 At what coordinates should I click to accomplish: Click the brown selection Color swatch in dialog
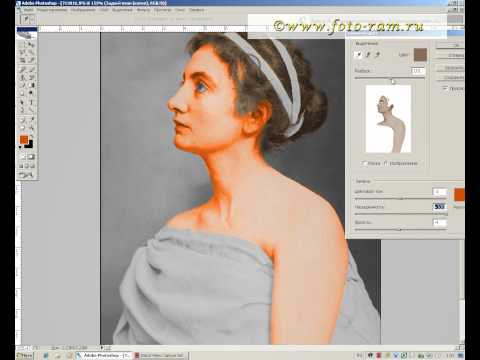point(420,55)
